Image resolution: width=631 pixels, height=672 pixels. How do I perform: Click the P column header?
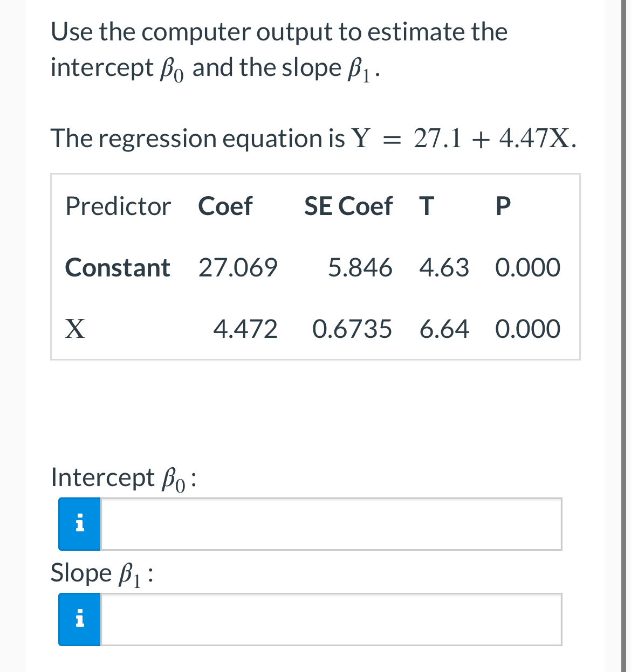(502, 206)
